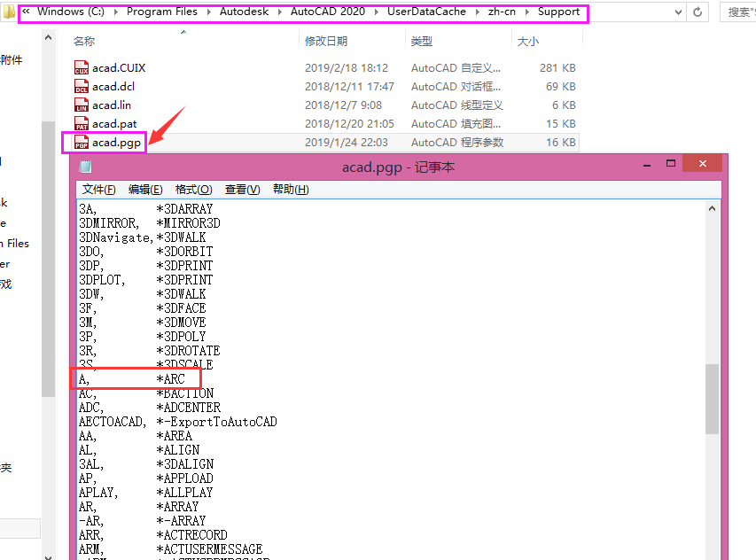Click the *3DORBIT command text
The image size is (756, 560).
(184, 252)
